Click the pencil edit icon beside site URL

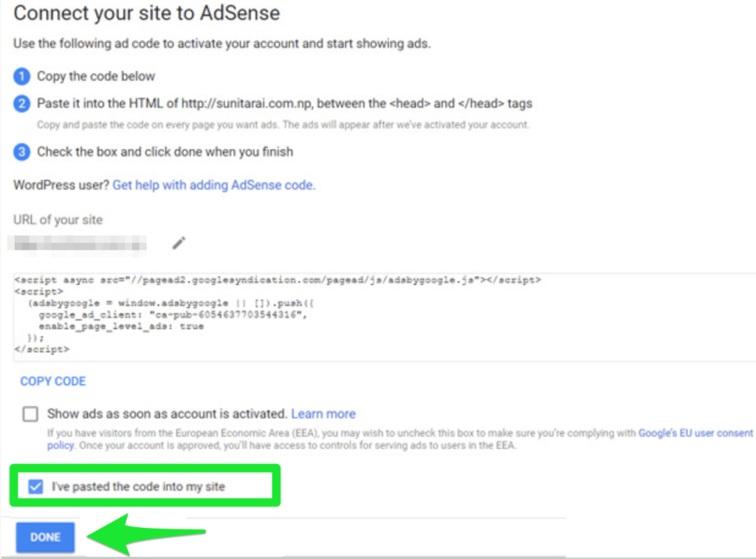(179, 243)
